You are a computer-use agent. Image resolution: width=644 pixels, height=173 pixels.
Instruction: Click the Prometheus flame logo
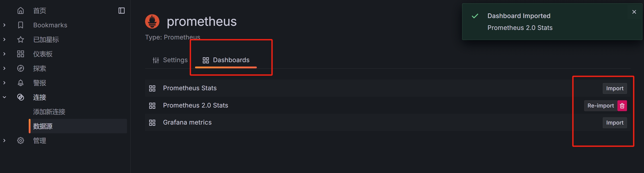pyautogui.click(x=152, y=21)
